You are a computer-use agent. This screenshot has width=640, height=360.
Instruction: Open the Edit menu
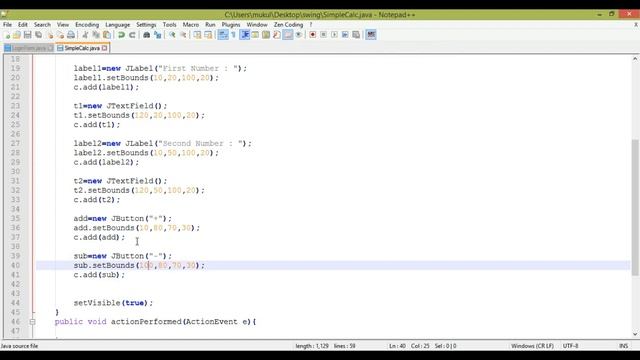(x=23, y=24)
